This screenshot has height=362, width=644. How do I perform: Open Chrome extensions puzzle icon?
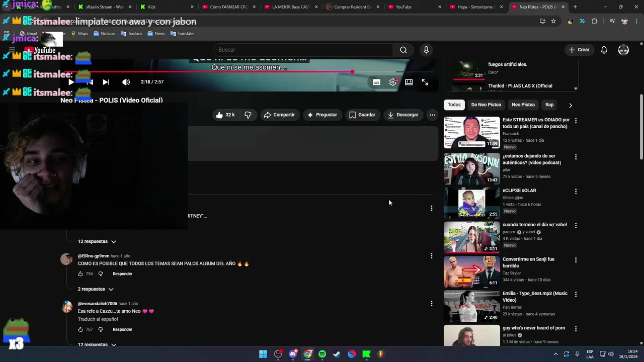595,21
